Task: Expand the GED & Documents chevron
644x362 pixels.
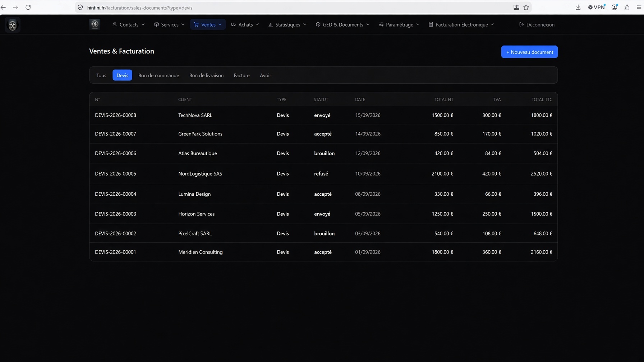Action: click(368, 24)
